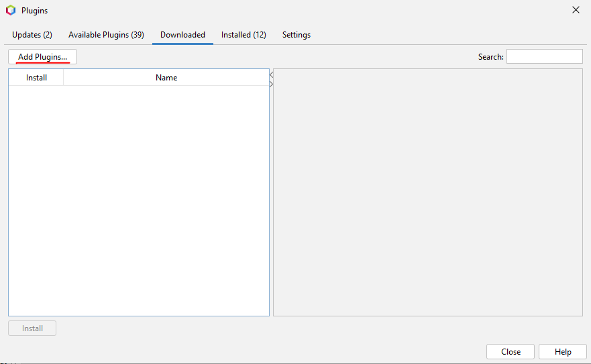Focus the Search text field
591x364 pixels.
pos(544,57)
